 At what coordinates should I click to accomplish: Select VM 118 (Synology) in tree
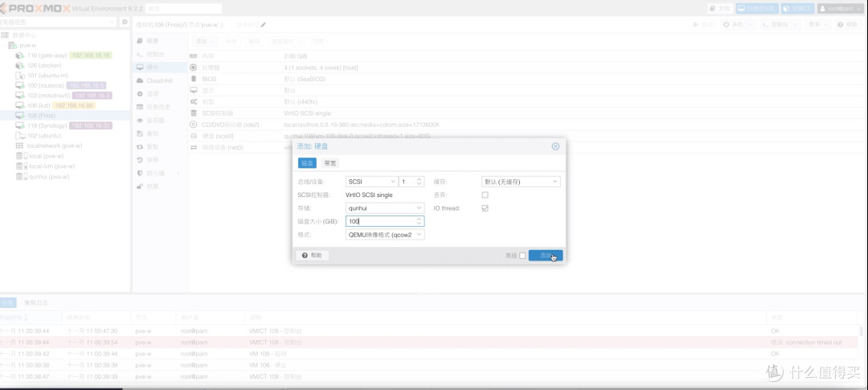pyautogui.click(x=47, y=125)
